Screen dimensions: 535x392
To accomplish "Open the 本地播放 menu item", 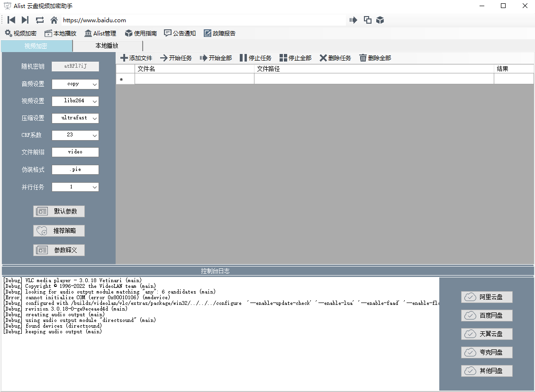I will tap(60, 33).
